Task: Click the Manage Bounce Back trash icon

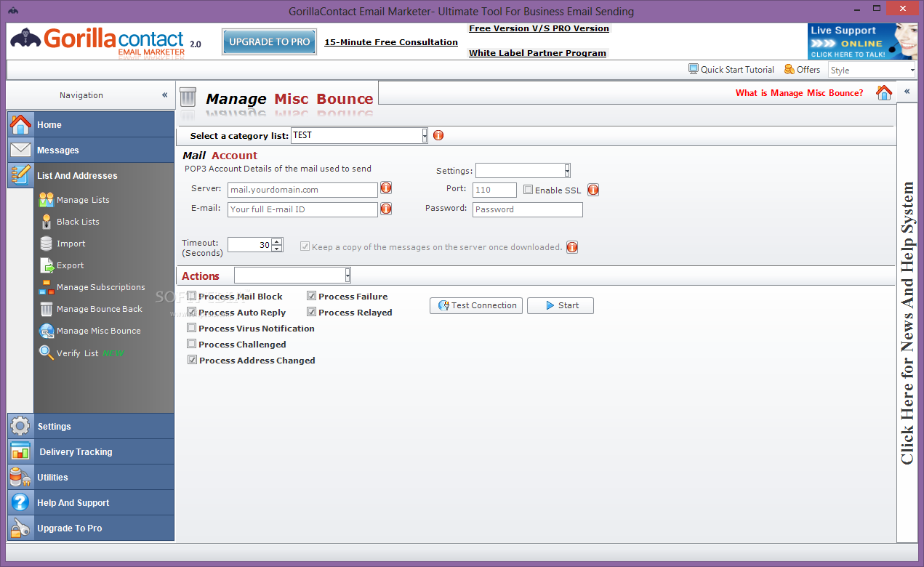Action: [x=47, y=309]
